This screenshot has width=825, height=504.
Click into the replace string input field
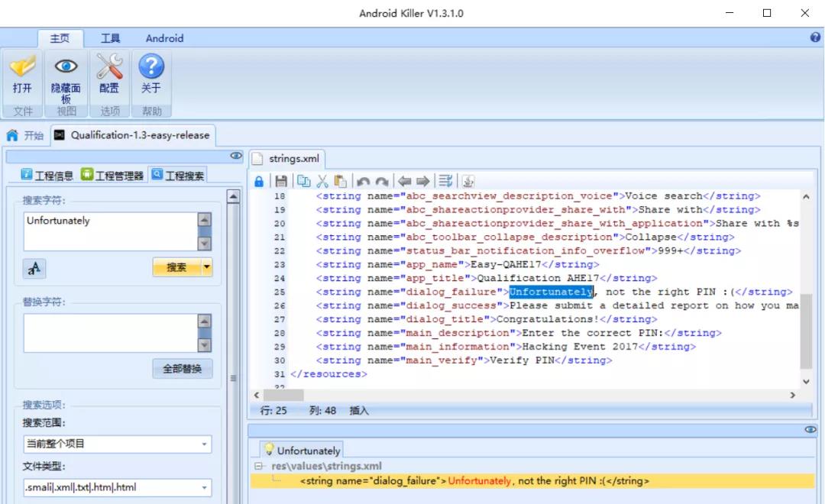[x=110, y=333]
